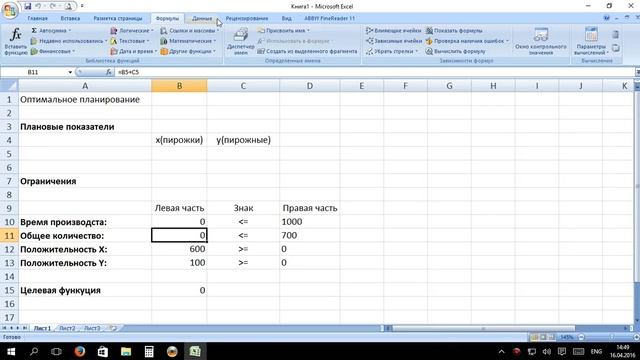Open Windows Start menu
Image resolution: width=640 pixels, height=360 pixels.
[11, 351]
